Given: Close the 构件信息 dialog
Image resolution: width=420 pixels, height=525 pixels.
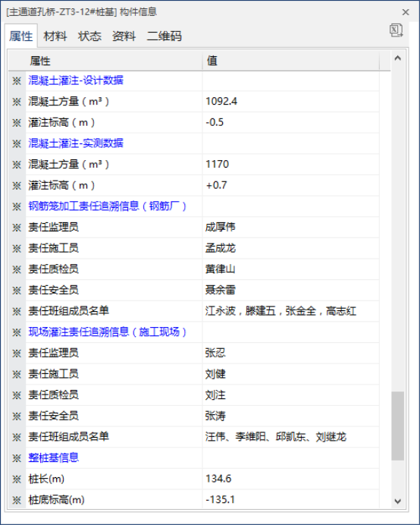Looking at the screenshot, I should (406, 12).
